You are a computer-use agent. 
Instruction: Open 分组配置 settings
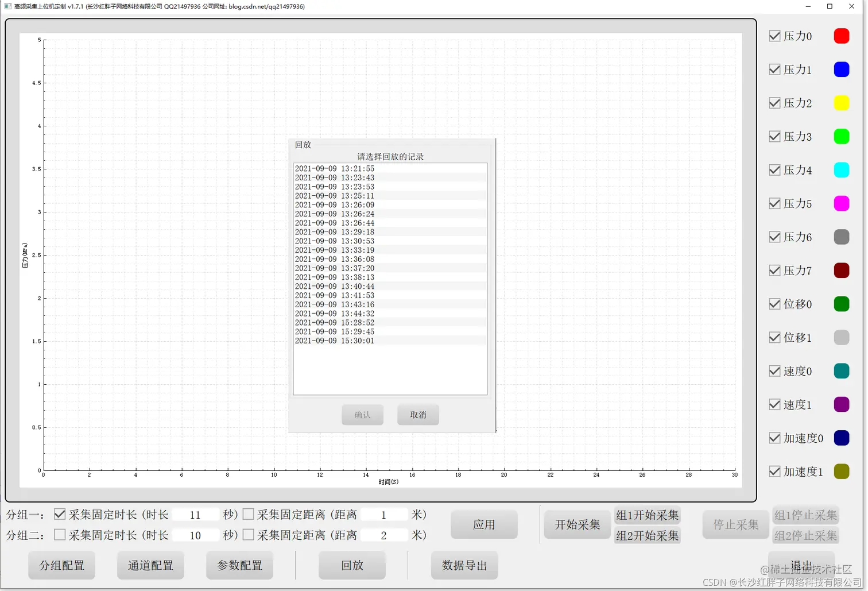[x=62, y=565]
